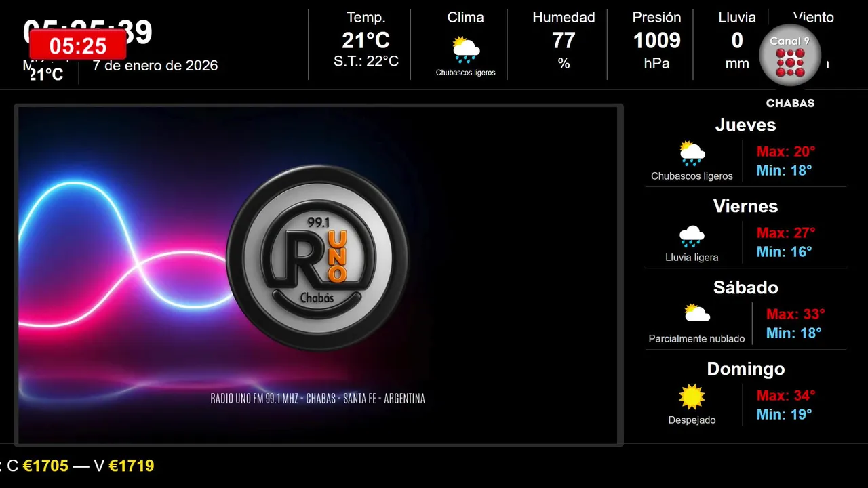Click Viernes Min: 16° value
This screenshot has width=868, height=488.
point(784,252)
